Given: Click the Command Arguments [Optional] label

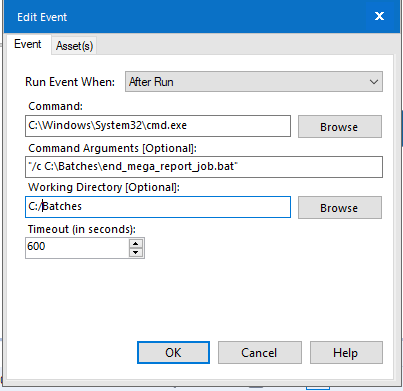Looking at the screenshot, I should point(112,148).
